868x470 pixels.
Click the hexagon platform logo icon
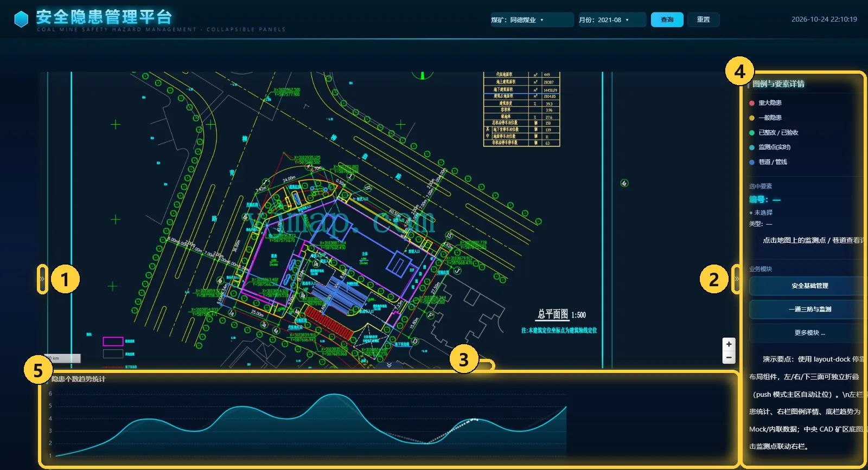[21, 20]
